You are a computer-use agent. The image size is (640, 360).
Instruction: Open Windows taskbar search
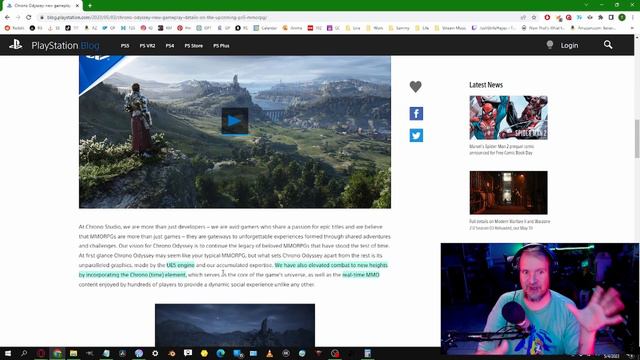(x=24, y=353)
